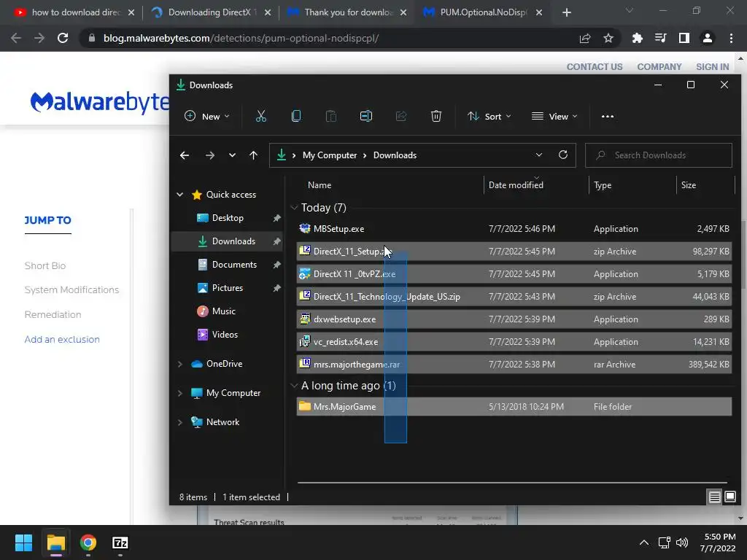
Task: Expand address bar history dropdown
Action: tap(539, 155)
